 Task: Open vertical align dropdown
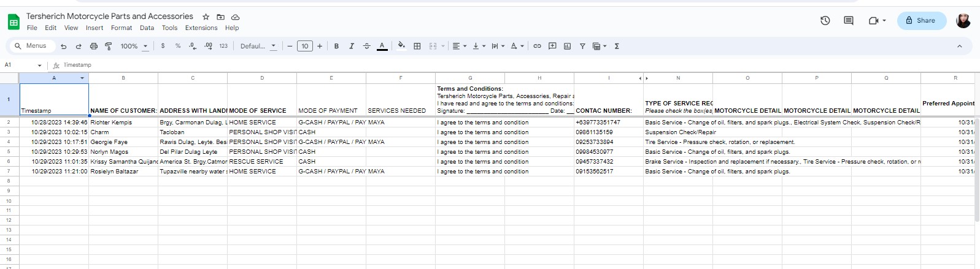coord(478,46)
